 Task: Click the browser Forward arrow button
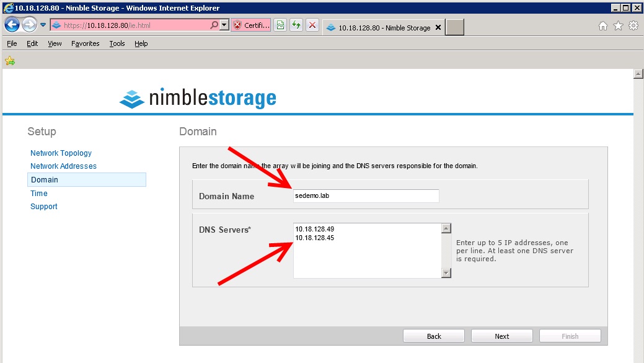tap(29, 25)
